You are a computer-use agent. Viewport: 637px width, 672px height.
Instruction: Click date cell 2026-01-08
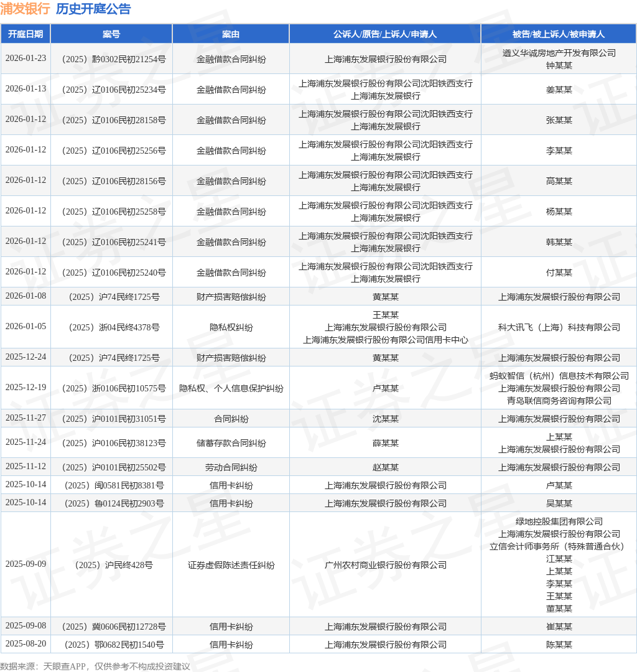(26, 296)
